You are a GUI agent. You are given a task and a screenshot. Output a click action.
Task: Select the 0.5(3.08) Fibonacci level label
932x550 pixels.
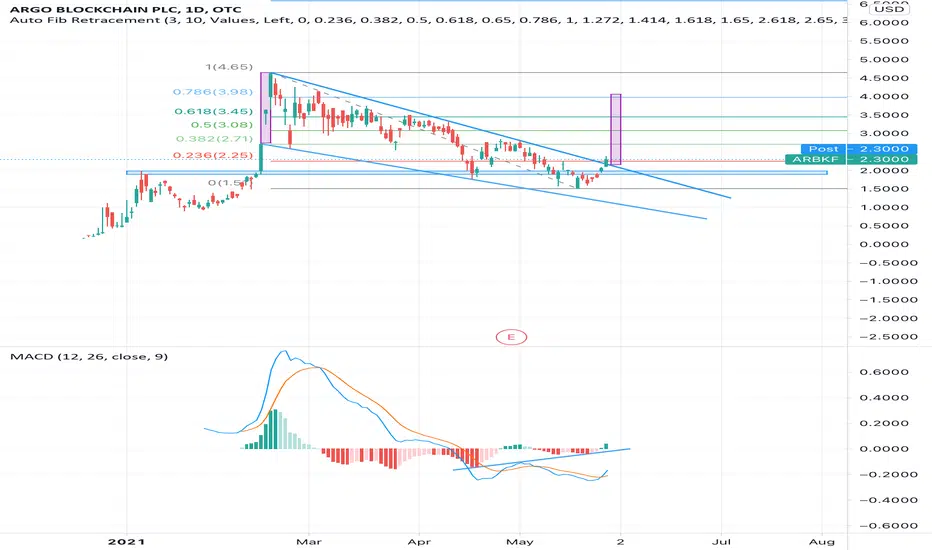222,125
